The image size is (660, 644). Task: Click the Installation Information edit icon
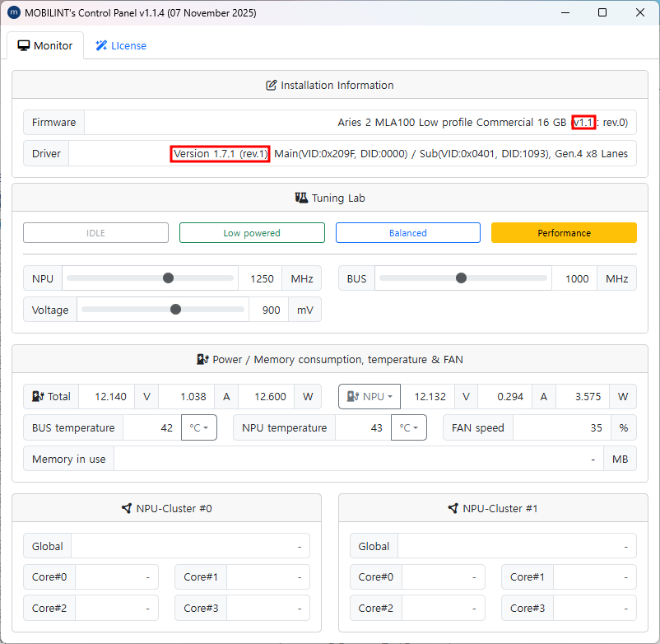[271, 86]
